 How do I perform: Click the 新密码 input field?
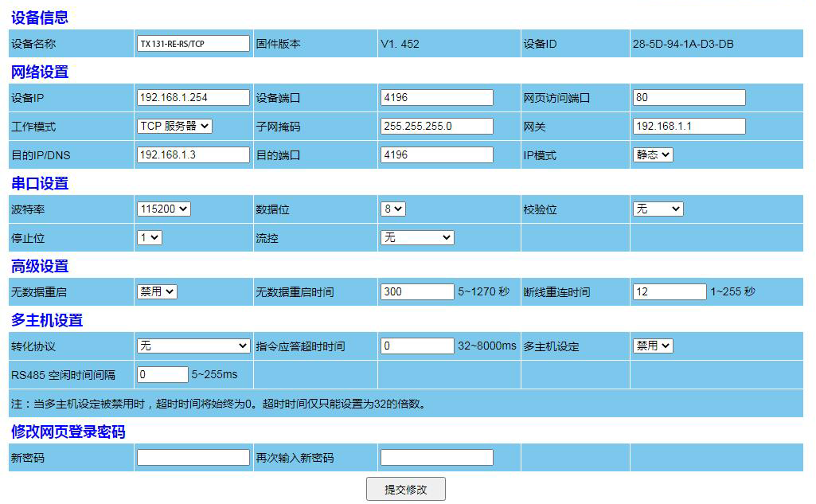click(193, 457)
